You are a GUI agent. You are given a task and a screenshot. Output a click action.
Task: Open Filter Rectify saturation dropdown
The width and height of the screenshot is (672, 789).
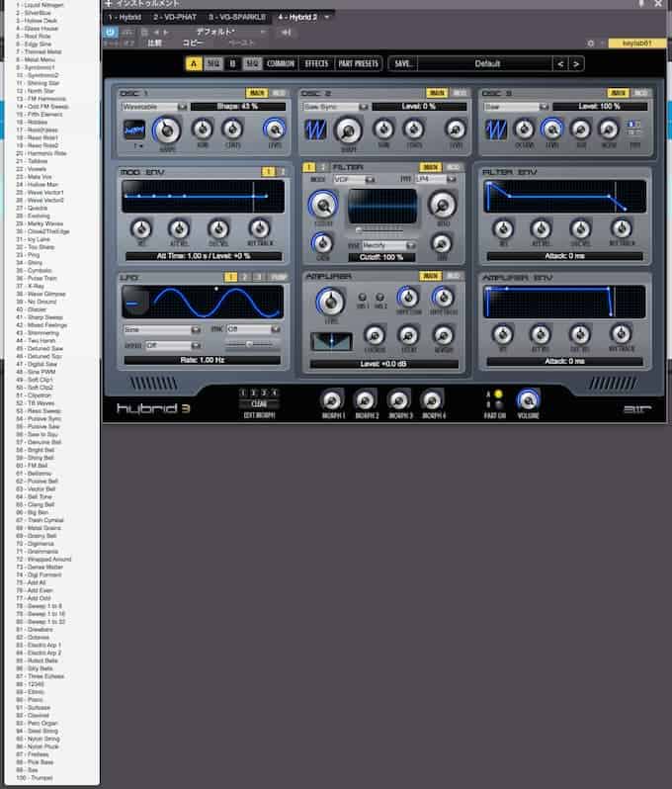click(389, 245)
